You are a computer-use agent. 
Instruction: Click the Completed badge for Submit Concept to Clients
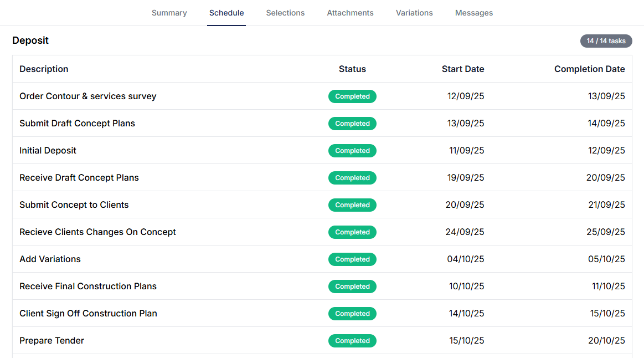click(352, 204)
